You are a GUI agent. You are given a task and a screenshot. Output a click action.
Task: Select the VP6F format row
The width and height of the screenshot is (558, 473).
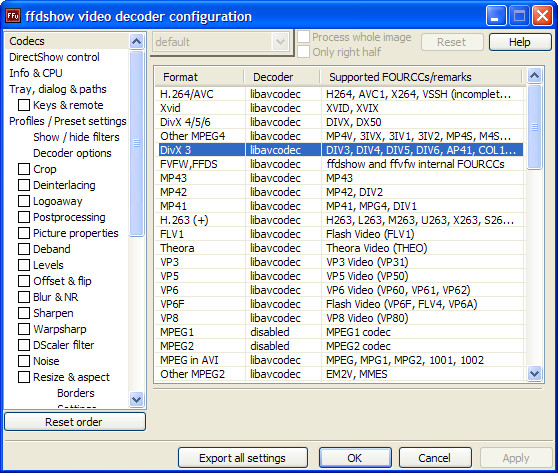[341, 304]
